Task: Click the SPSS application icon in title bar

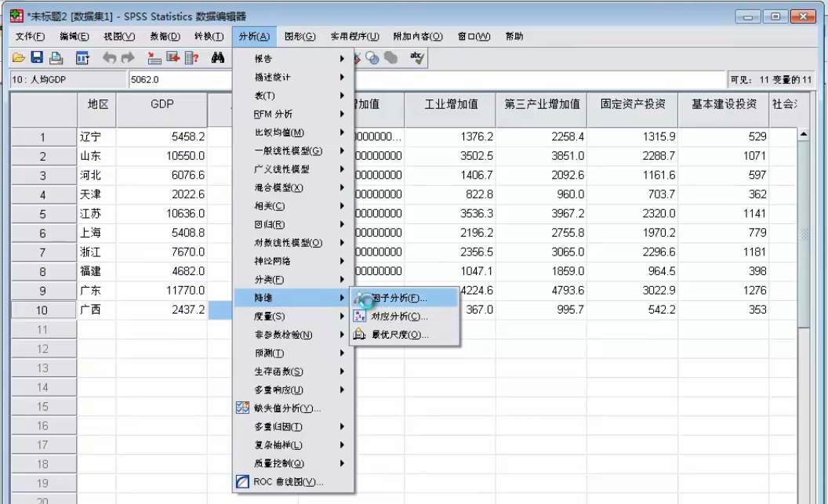Action: pos(17,16)
